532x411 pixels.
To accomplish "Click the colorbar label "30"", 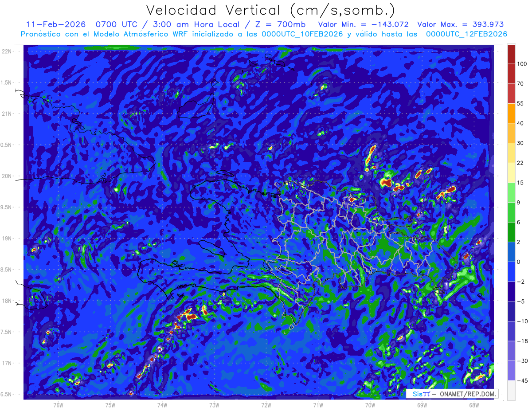I will [520, 143].
